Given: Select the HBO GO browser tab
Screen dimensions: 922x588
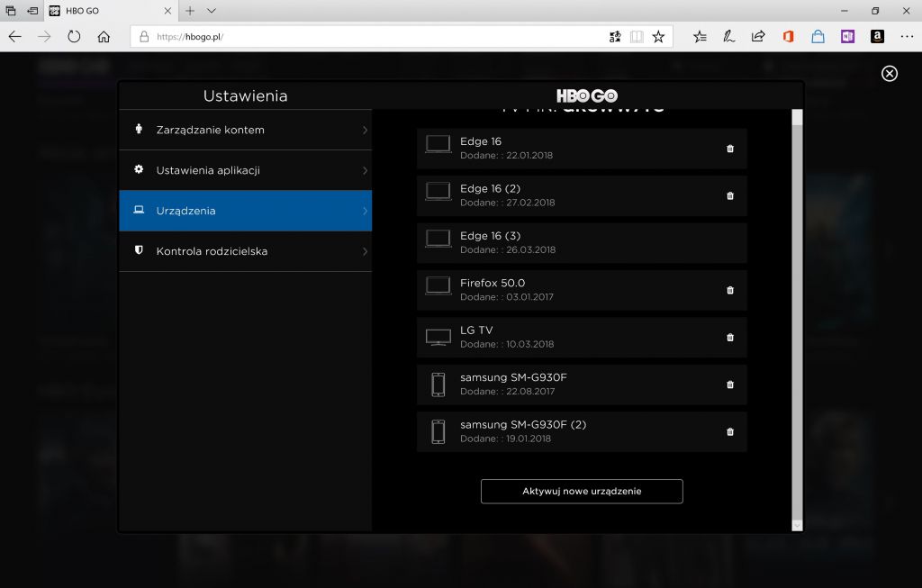Looking at the screenshot, I should [x=111, y=11].
